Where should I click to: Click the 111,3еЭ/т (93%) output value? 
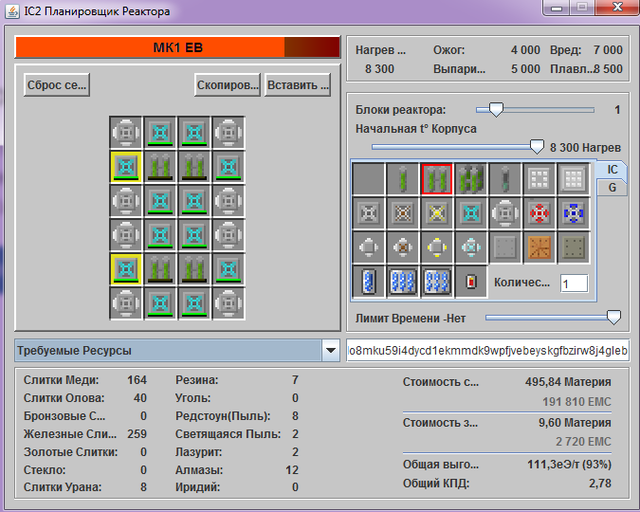click(569, 464)
